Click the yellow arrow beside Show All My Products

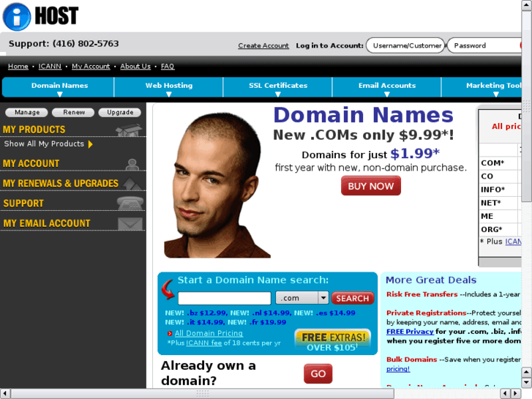pos(91,144)
